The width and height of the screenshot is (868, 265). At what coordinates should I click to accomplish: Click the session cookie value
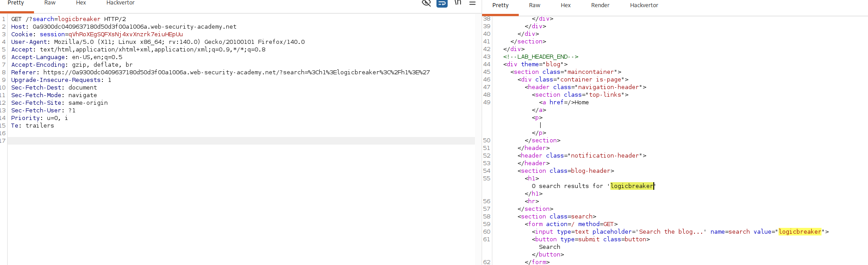pos(126,34)
